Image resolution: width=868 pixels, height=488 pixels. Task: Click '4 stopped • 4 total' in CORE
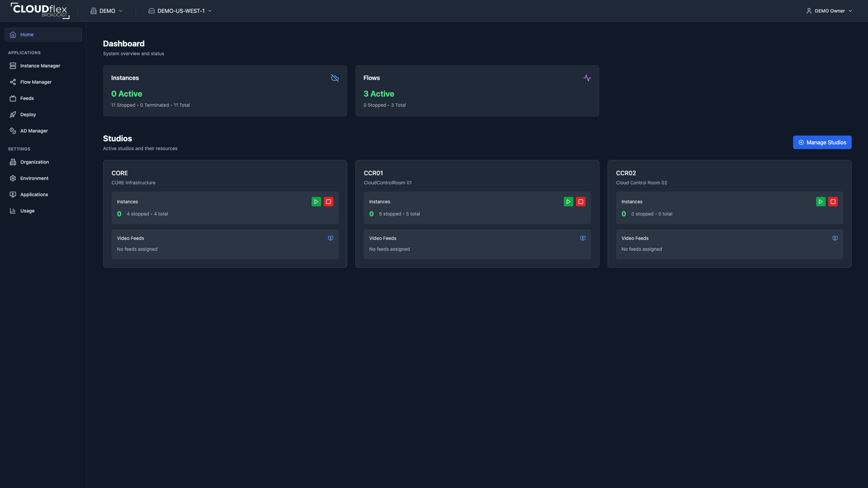click(147, 214)
